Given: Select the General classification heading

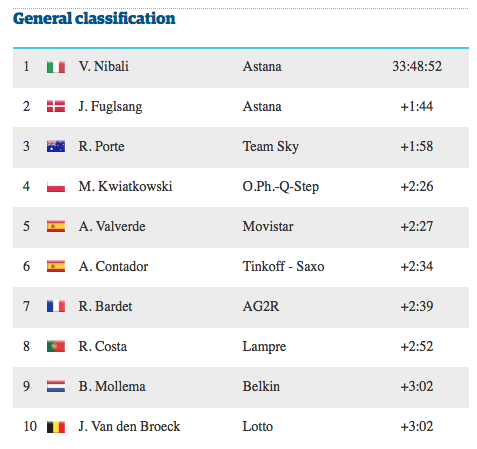Looking at the screenshot, I should 94,18.
